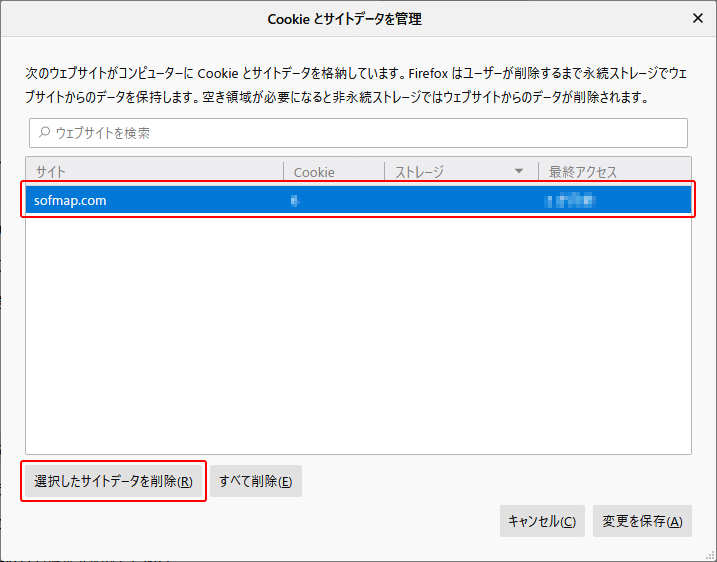Sort by the 最終アクセス column header

click(615, 171)
